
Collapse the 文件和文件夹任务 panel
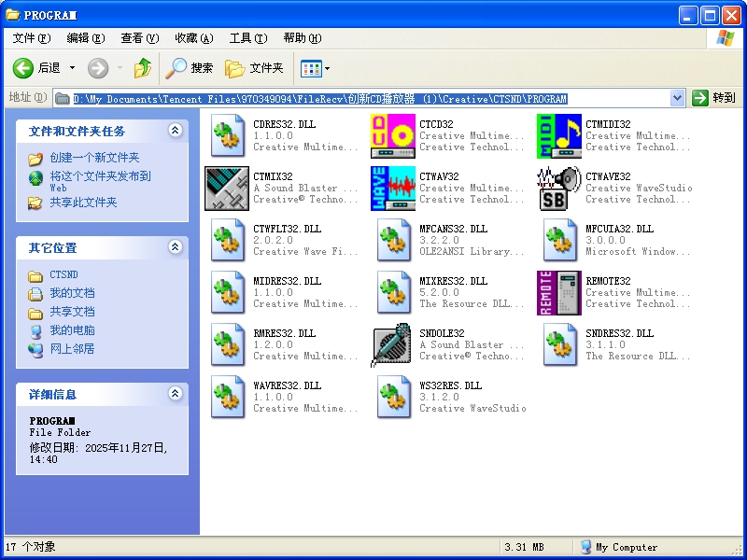[x=175, y=132]
